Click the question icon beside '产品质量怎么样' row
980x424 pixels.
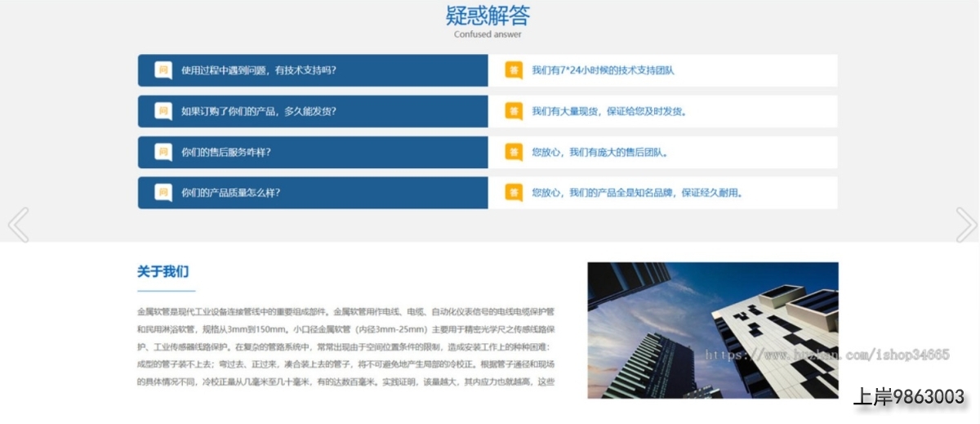163,193
